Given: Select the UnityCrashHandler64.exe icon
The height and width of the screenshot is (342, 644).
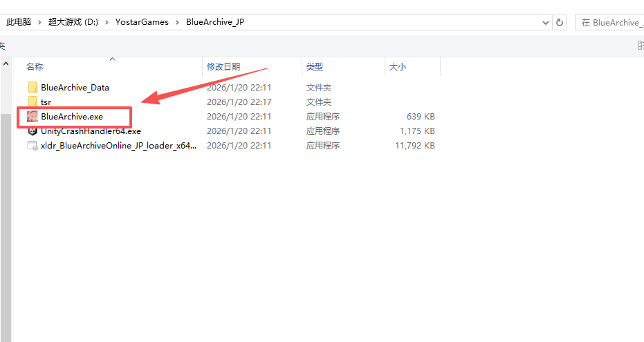Looking at the screenshot, I should pos(33,131).
